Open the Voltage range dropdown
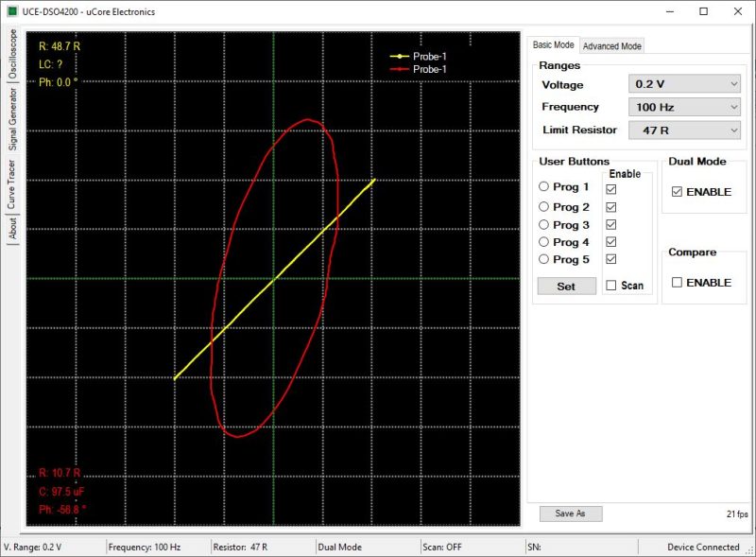 (685, 84)
